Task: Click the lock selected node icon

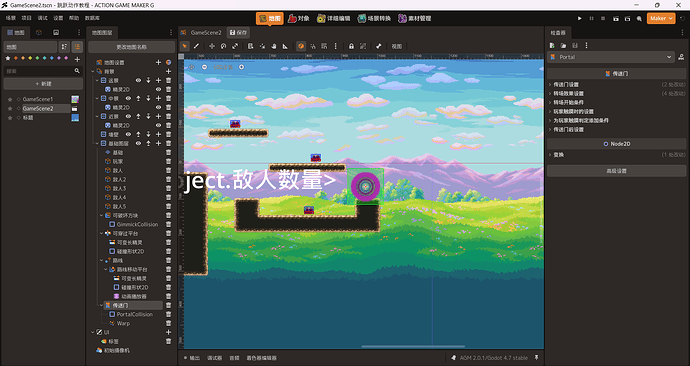Action: pyautogui.click(x=351, y=46)
